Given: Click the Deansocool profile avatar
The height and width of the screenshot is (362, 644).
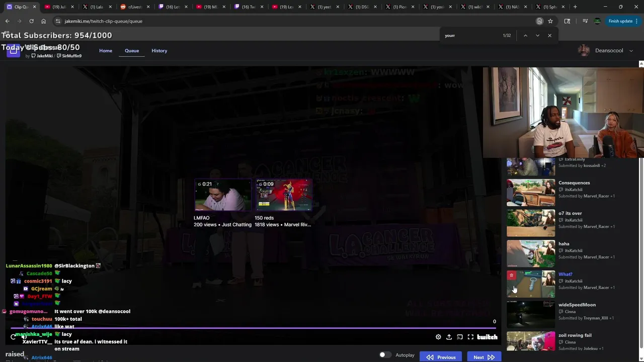Looking at the screenshot, I should pos(584,50).
